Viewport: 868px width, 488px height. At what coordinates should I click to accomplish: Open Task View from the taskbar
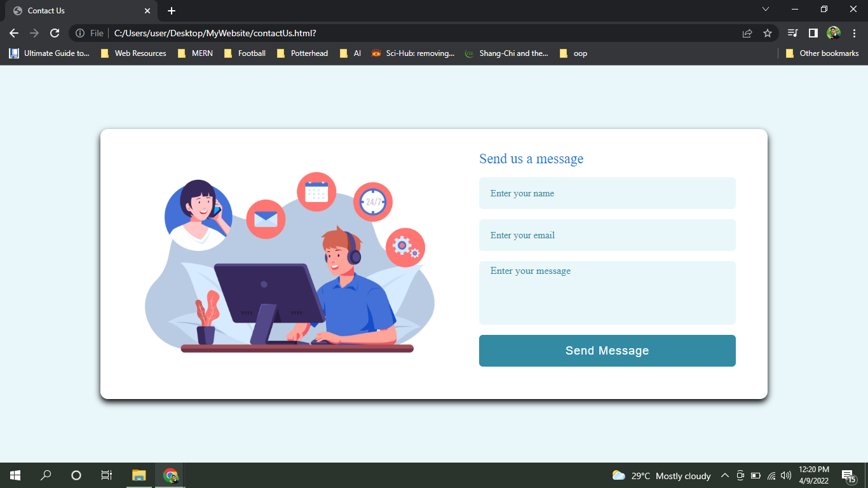[x=106, y=475]
